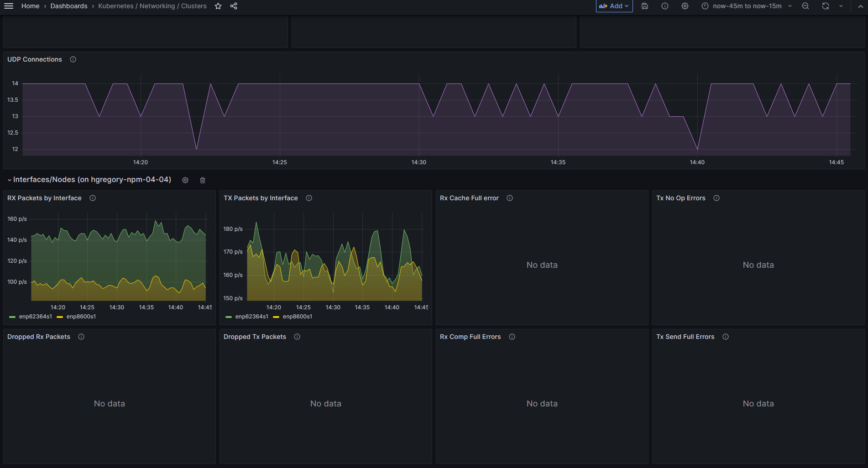Open the Add dropdown
868x468 pixels.
[614, 6]
